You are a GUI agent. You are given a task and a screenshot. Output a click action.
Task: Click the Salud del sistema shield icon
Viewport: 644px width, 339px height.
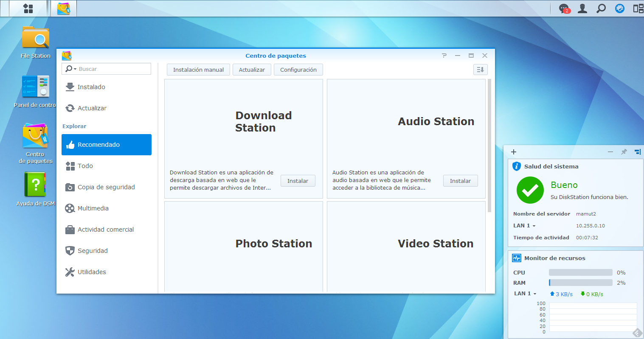(517, 166)
